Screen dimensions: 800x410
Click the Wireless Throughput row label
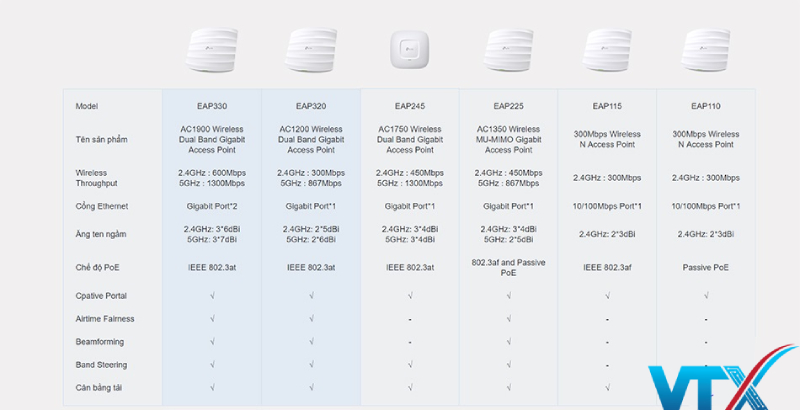click(96, 178)
